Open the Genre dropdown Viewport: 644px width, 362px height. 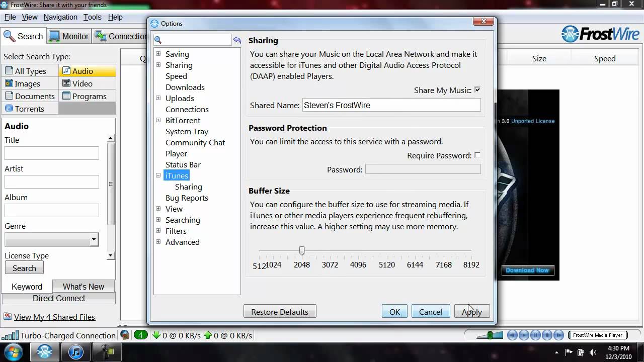tap(94, 240)
